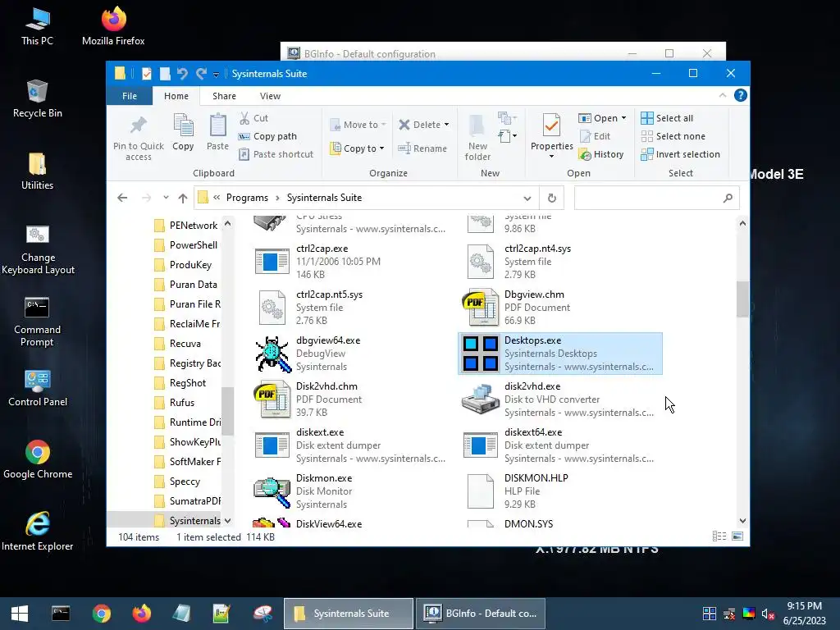Click the Copy ribbon icon
This screenshot has width=840, height=630.
click(x=183, y=126)
